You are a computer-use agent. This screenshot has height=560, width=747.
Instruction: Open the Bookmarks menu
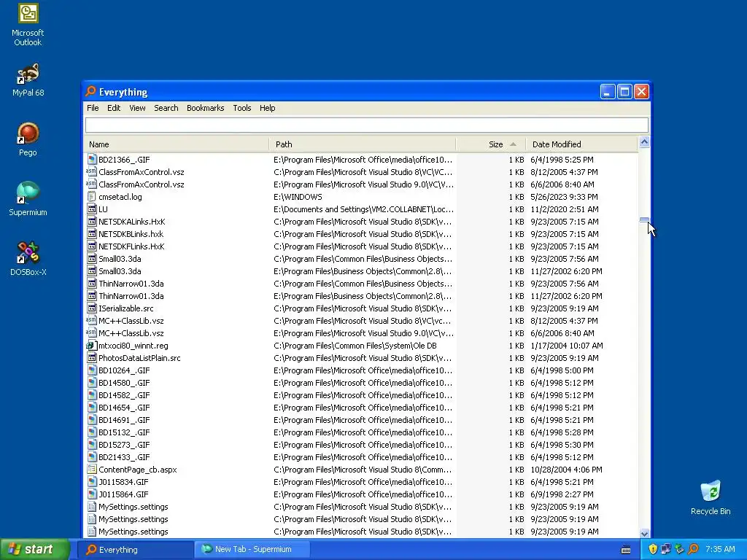tap(205, 108)
